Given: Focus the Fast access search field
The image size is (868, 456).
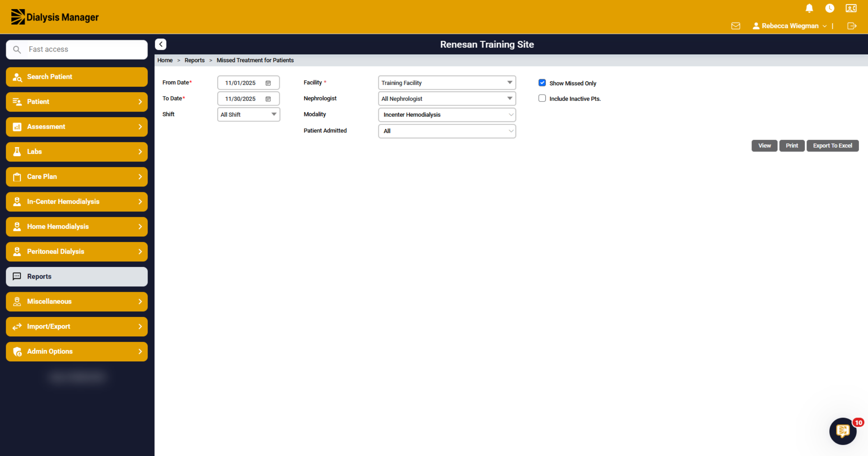Looking at the screenshot, I should click(77, 50).
